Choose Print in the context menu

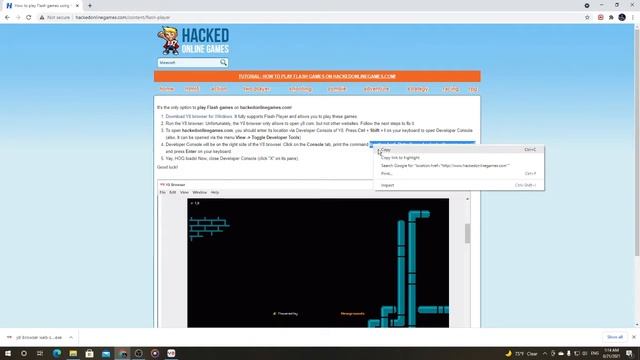pos(459,173)
